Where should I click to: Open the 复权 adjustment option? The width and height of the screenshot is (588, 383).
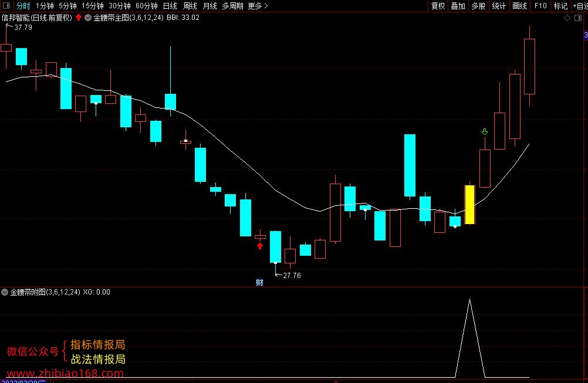coord(438,6)
